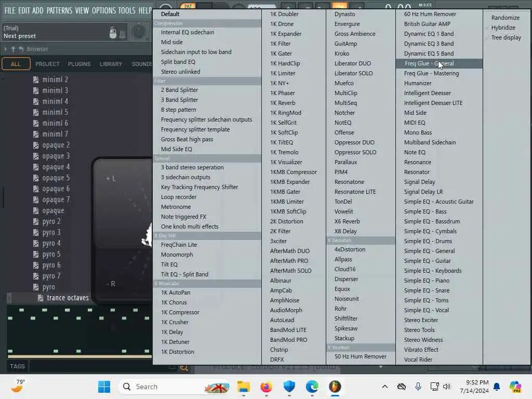Click FL Studio taskbar icon
532x399 pixels.
coord(335,387)
